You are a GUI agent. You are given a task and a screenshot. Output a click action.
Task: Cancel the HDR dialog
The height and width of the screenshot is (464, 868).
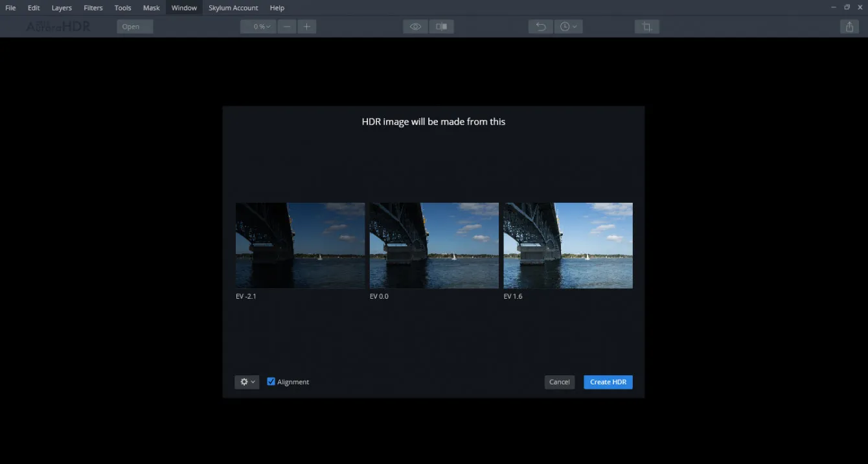pos(559,382)
